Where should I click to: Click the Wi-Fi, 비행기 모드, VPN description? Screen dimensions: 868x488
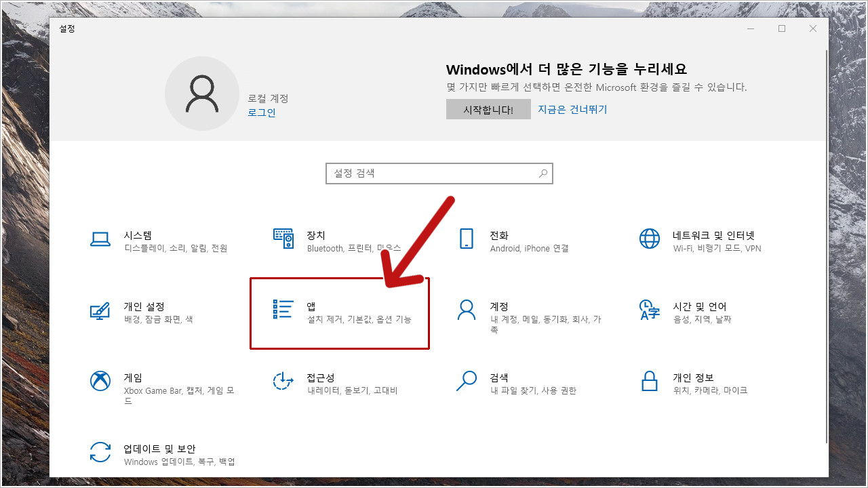click(717, 249)
